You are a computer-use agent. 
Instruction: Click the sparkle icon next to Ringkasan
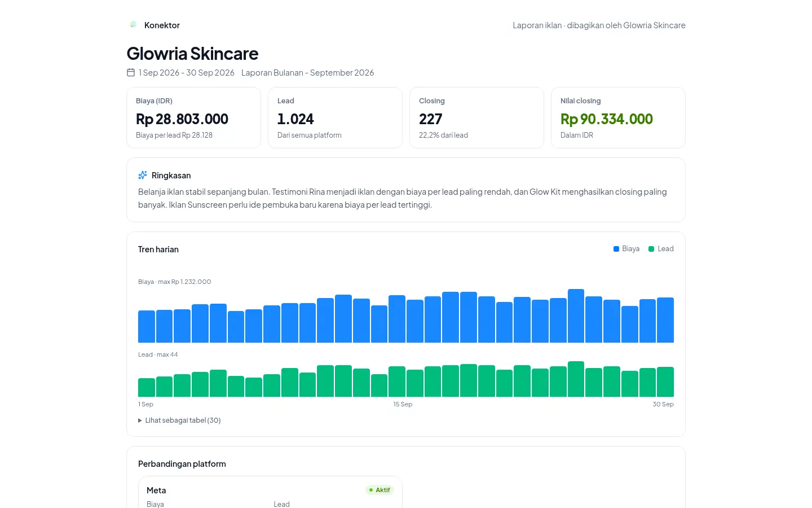pos(143,175)
